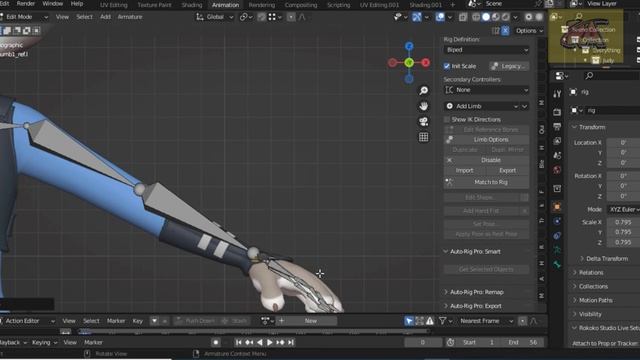Viewport: 640px width, 360px height.
Task: Select solid viewport shading icon
Action: tap(486, 17)
